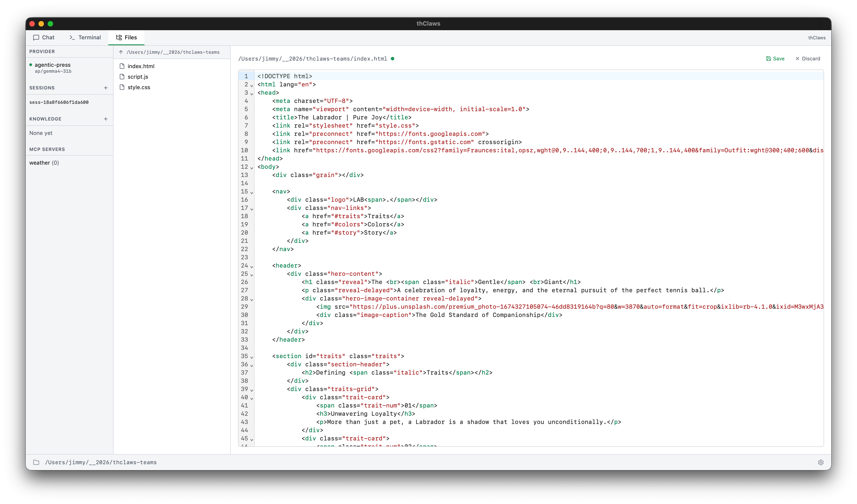Navigate up using the parent directory arrow icon
Viewport: 857px width, 504px height.
[x=121, y=52]
